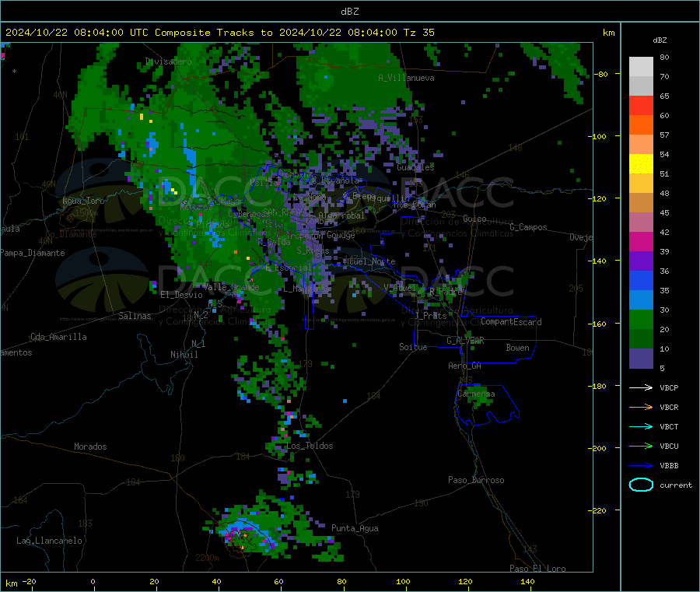The image size is (700, 592).
Task: Click the cyan 'current' ellipse legend icon
Action: [641, 485]
